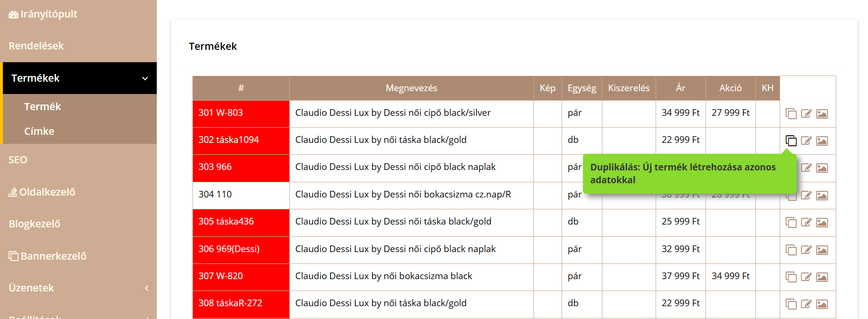Edit product 302 táska1094

[806, 141]
